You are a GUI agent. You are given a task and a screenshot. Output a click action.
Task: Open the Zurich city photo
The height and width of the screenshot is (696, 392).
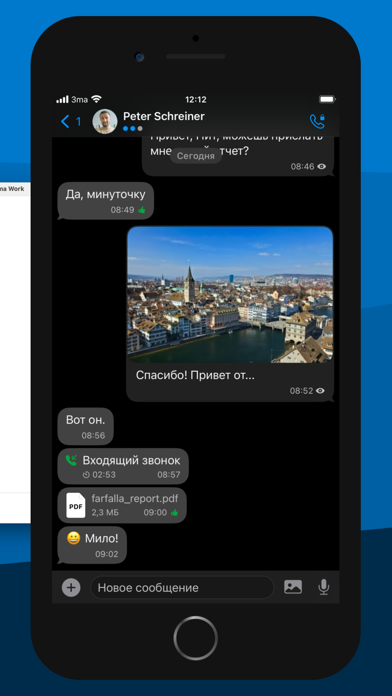click(x=230, y=295)
